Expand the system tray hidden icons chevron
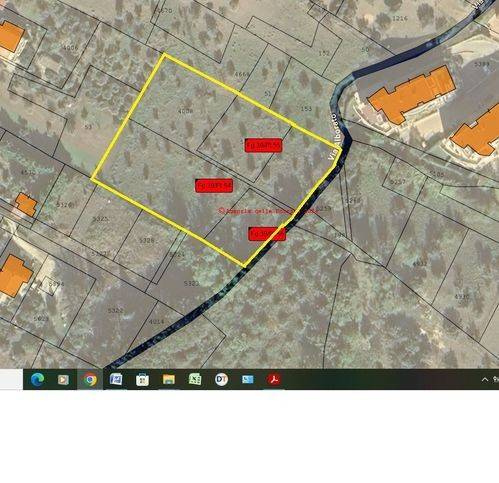499x483 pixels. point(485,379)
